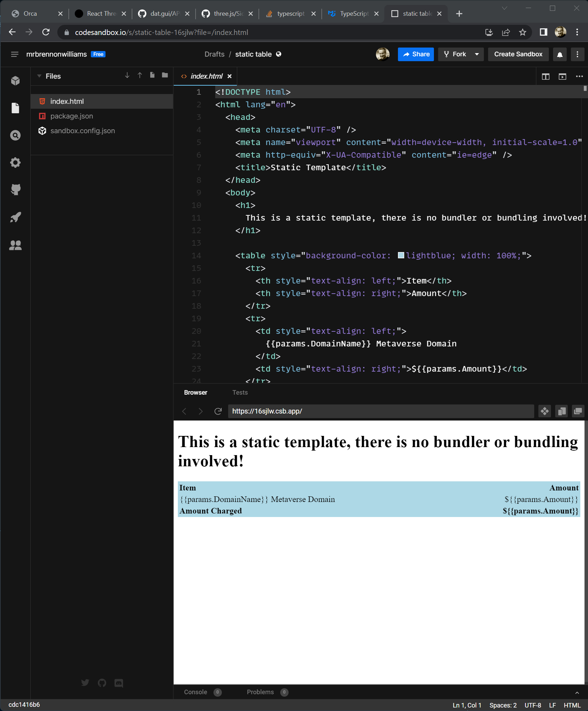Go back in the preview browser

click(x=184, y=411)
